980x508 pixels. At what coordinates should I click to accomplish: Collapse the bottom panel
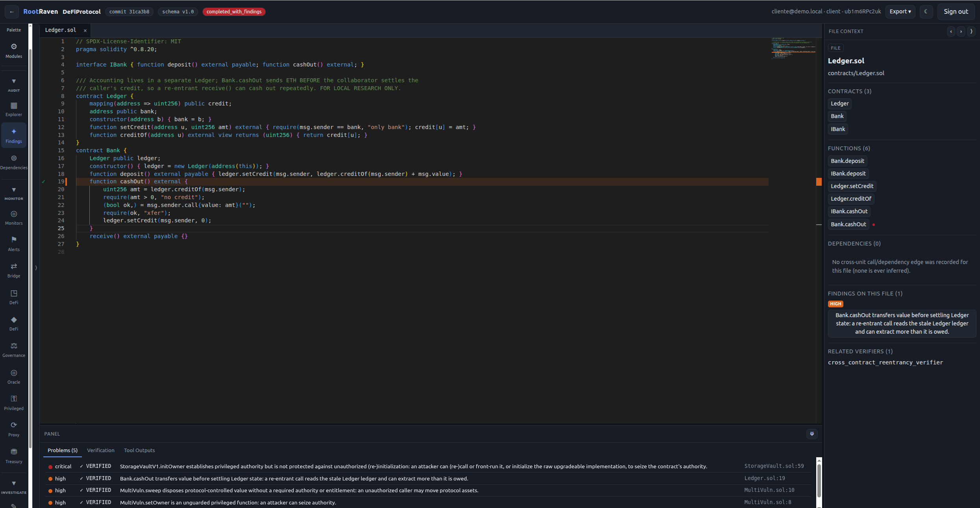(x=812, y=434)
